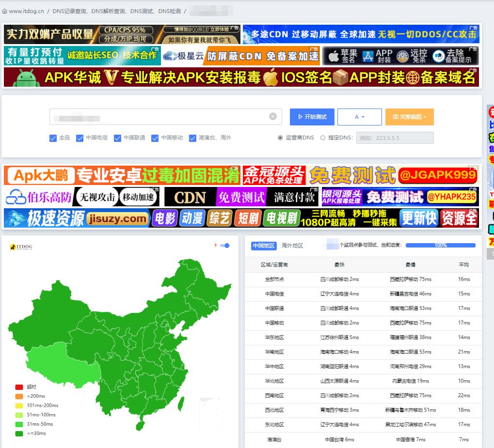This screenshot has width=494, height=448.
Task: Select the 运营商DNS radio button
Action: pyautogui.click(x=280, y=138)
